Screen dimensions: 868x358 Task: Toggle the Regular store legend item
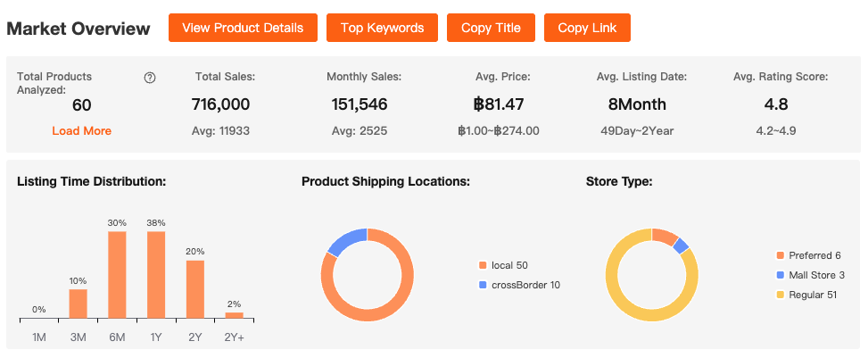[x=808, y=295]
